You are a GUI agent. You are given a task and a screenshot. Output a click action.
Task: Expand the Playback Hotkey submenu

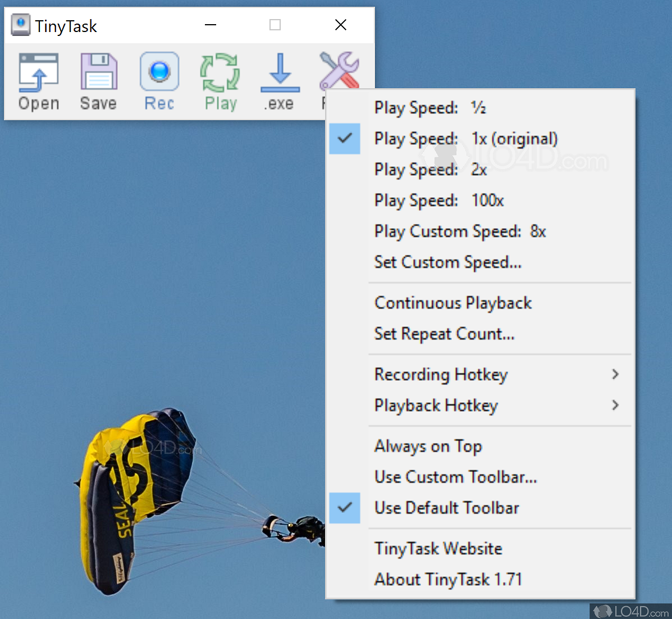point(436,406)
